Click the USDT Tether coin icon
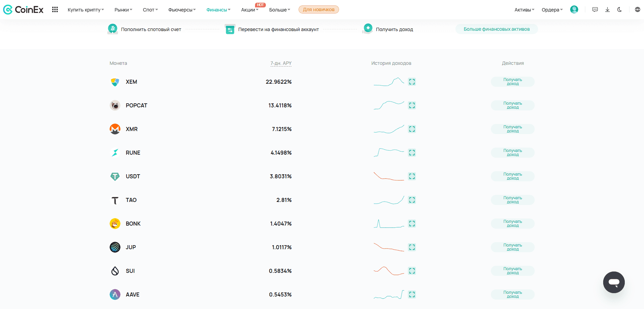 click(115, 176)
